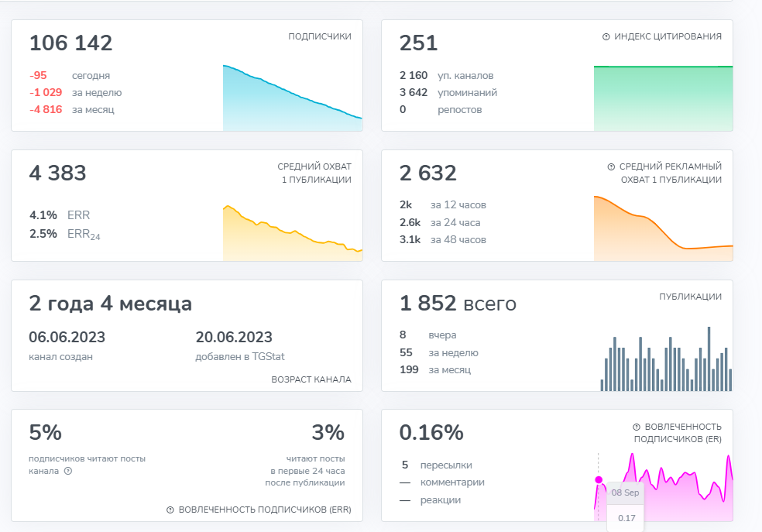Select the pink data point on ER chart
Viewport: 762px width, 532px height.
tap(598, 480)
